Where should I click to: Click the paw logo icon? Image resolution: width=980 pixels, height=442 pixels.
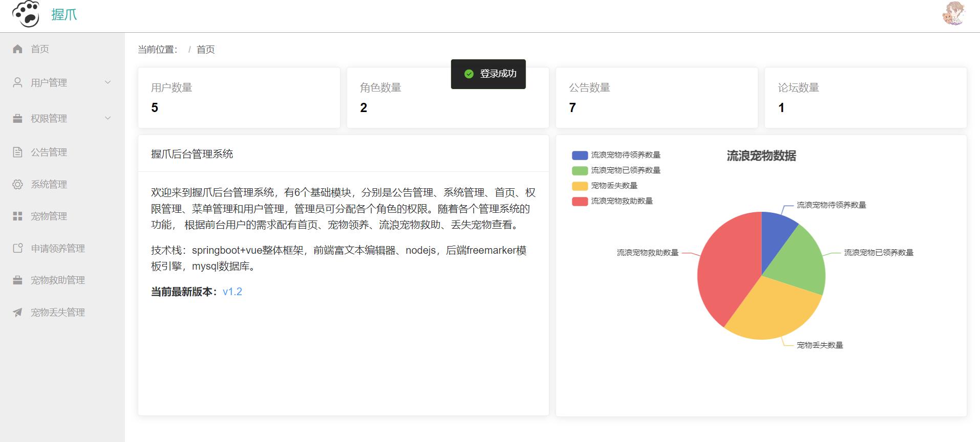(x=26, y=14)
